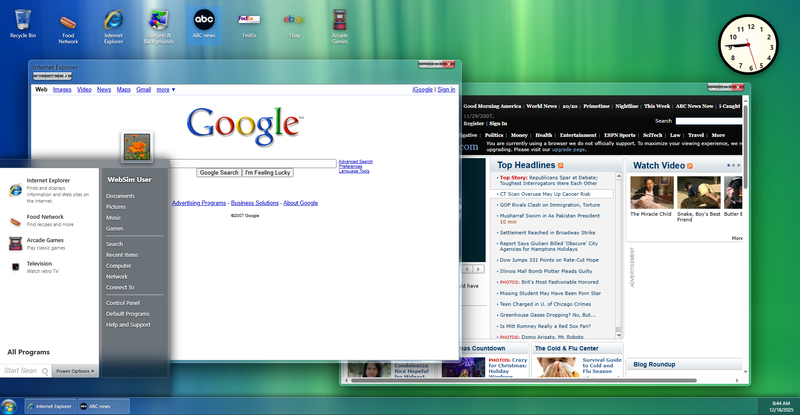The height and width of the screenshot is (415, 800).
Task: Click I'm Feeling Lucky button
Action: (267, 173)
